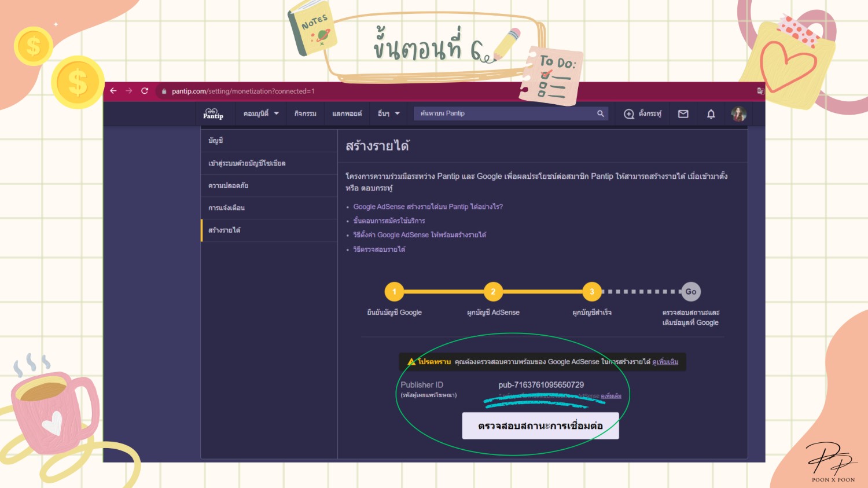The image size is (868, 488).
Task: Click the grey Go step circle
Action: [691, 292]
